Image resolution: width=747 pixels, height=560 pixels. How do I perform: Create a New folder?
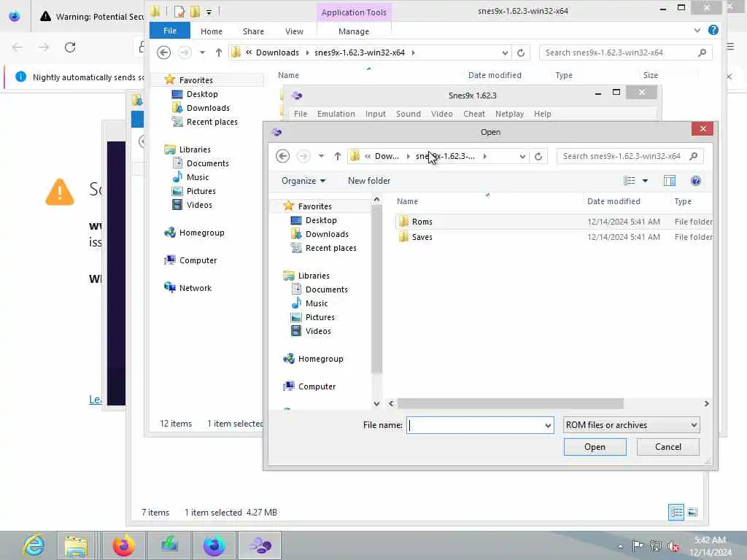(369, 181)
